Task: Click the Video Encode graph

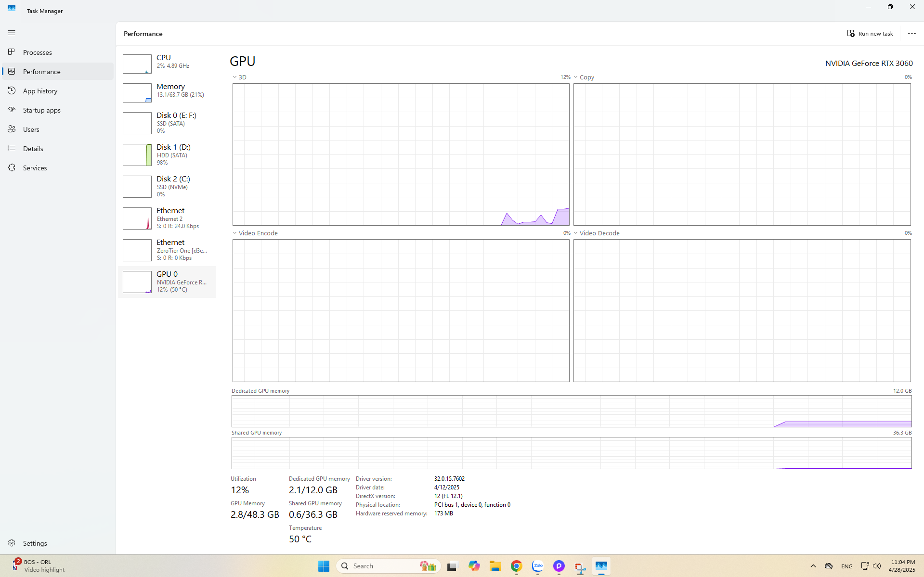Action: (x=401, y=310)
